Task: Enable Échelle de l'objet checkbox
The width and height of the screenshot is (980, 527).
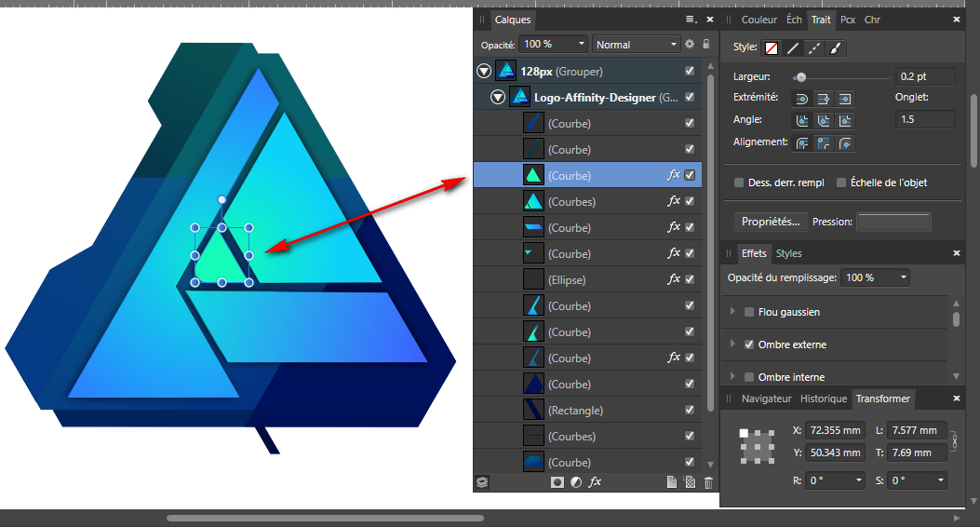Action: (841, 182)
